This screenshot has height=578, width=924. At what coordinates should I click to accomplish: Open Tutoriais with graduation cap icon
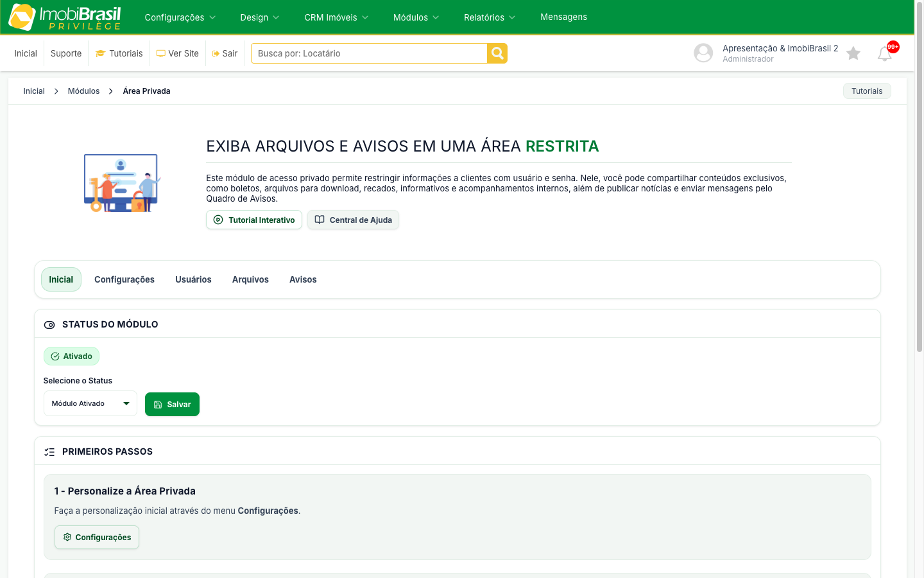119,53
